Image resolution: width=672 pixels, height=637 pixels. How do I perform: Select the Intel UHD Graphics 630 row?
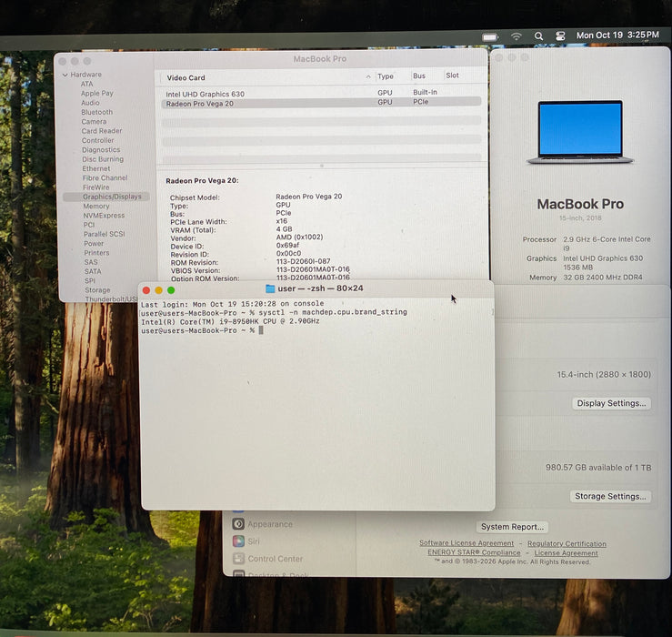click(x=321, y=93)
